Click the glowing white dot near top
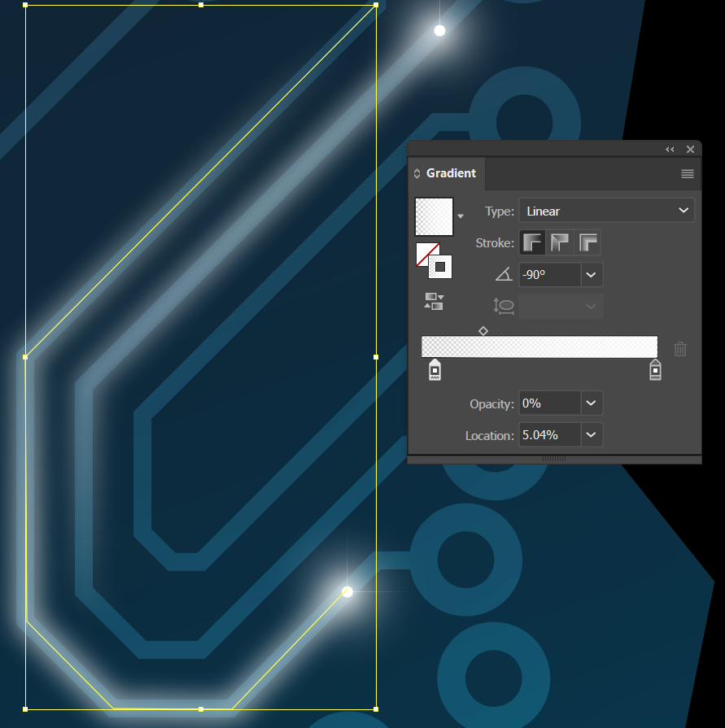 (x=439, y=31)
